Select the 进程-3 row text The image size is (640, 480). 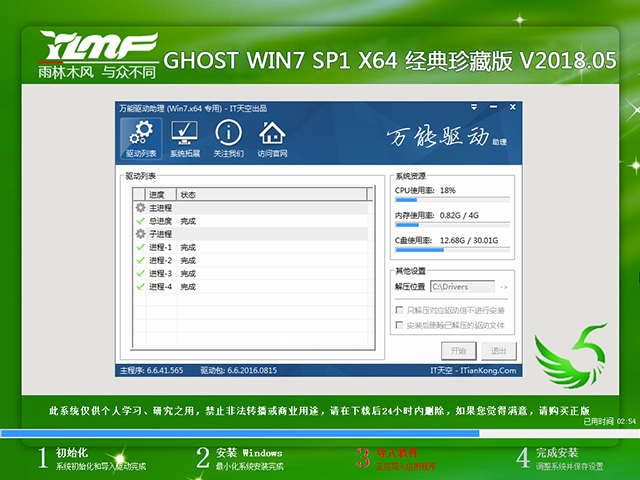160,273
